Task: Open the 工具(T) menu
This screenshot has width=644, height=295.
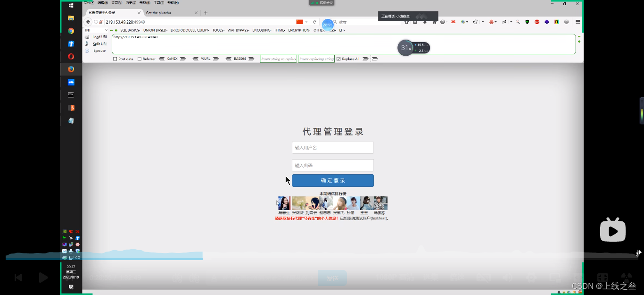Action: [158, 3]
